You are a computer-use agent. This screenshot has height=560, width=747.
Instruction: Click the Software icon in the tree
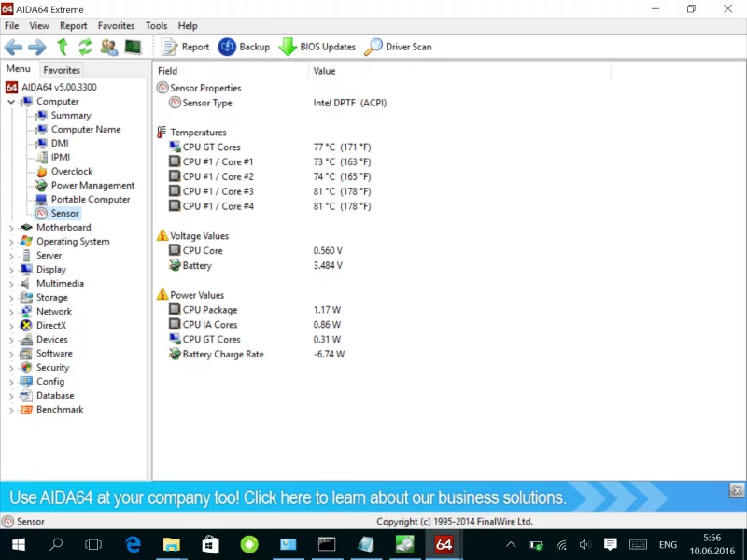[26, 354]
